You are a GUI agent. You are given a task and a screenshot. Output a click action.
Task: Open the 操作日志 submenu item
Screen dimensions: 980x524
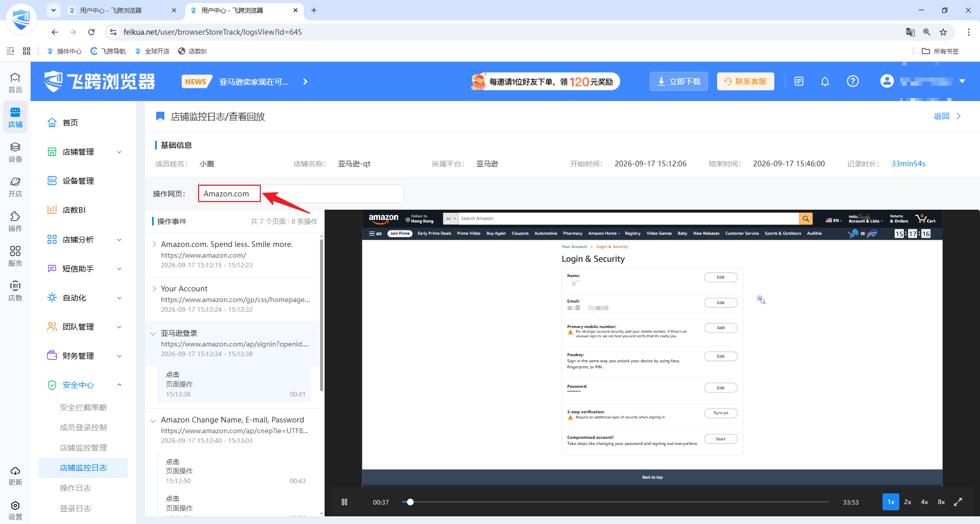click(76, 488)
